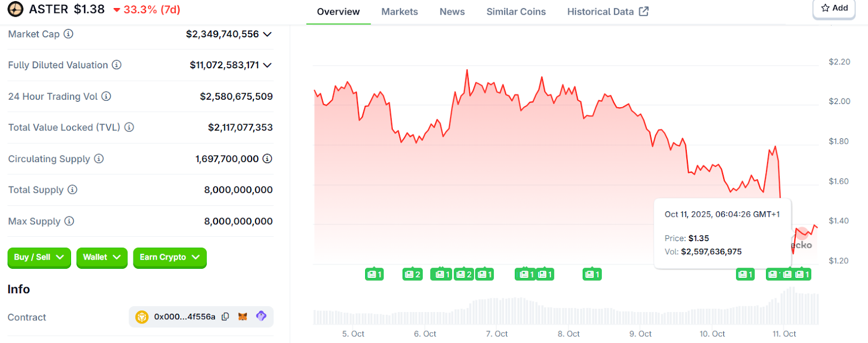868x343 pixels.
Task: Open the Historical Data link
Action: (x=608, y=11)
